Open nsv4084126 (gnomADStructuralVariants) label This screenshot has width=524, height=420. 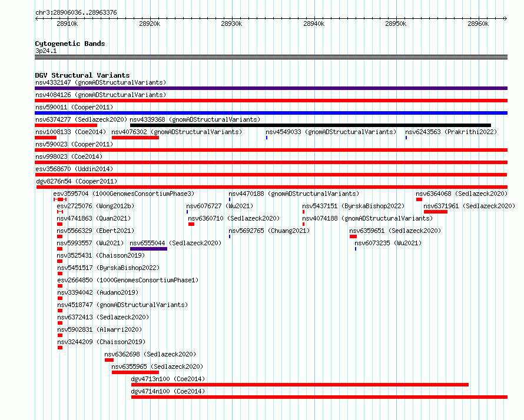pyautogui.click(x=101, y=95)
